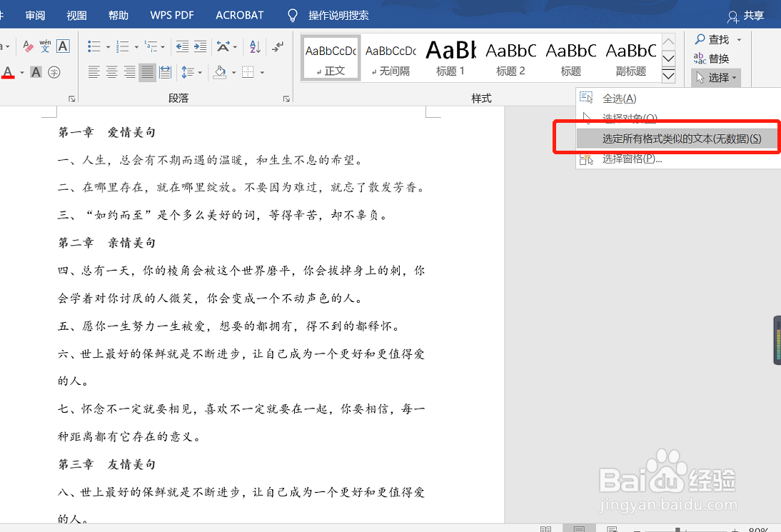The height and width of the screenshot is (532, 781).
Task: Apply multilevel list
Action: coord(151,47)
